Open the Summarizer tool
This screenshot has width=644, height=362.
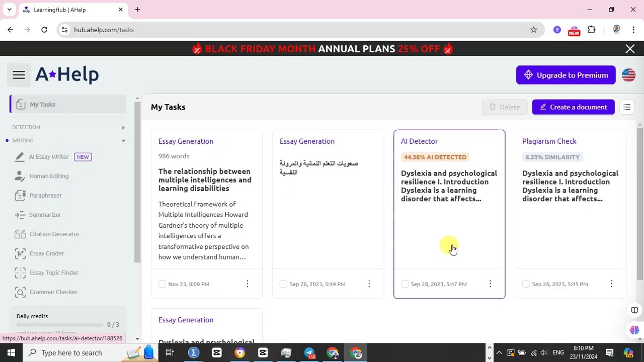pyautogui.click(x=45, y=215)
